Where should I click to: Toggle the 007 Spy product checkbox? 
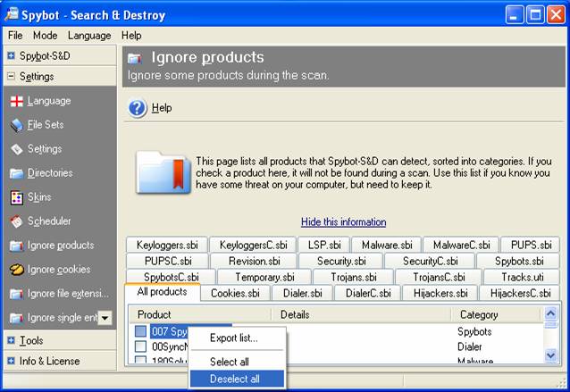click(140, 331)
